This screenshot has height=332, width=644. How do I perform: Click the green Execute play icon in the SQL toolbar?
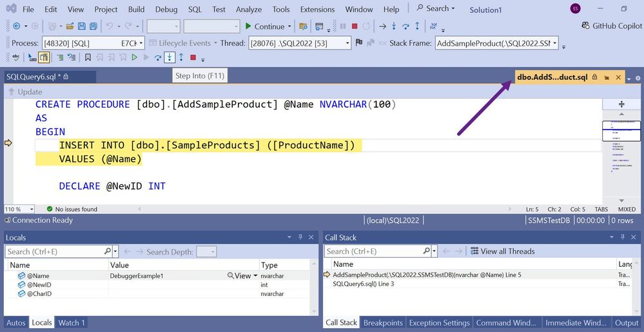tap(134, 57)
